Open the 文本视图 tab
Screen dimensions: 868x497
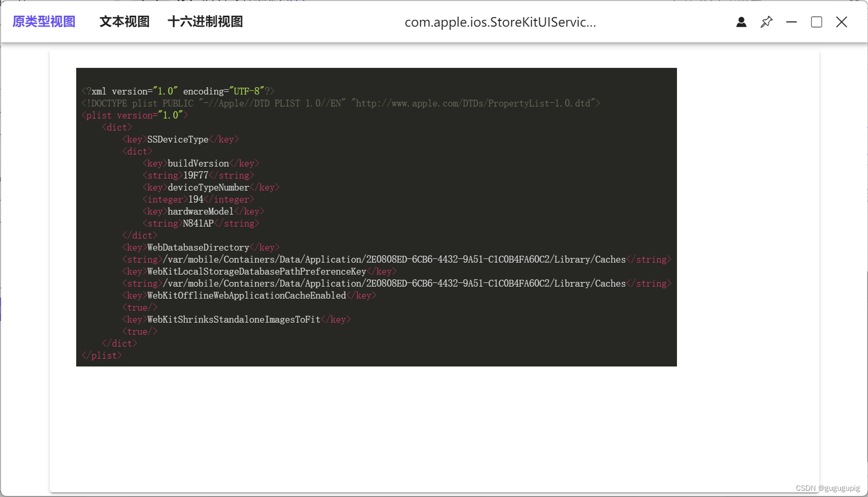[x=124, y=22]
